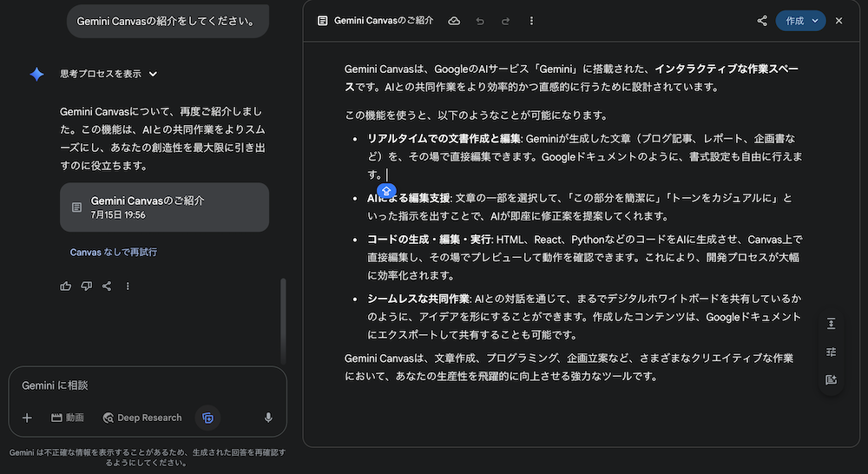
Task: Click the change length icon
Action: point(831,324)
